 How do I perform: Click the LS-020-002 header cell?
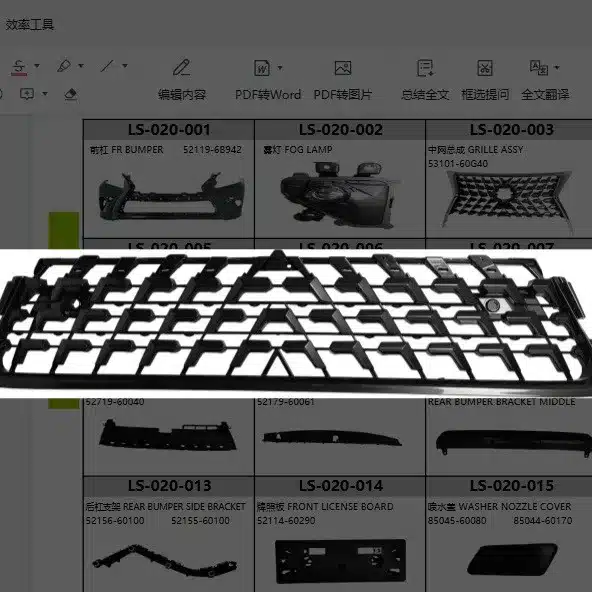340,130
